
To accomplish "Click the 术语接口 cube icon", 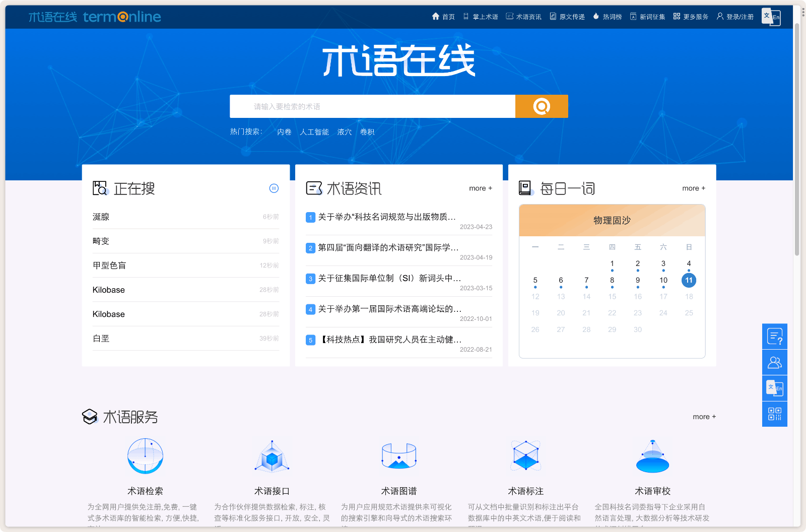I will coord(272,456).
